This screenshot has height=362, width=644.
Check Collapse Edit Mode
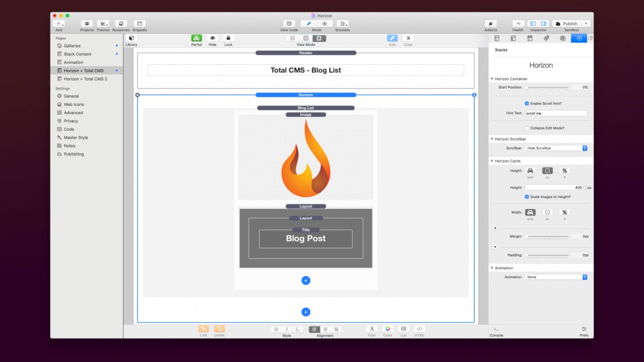(x=527, y=128)
